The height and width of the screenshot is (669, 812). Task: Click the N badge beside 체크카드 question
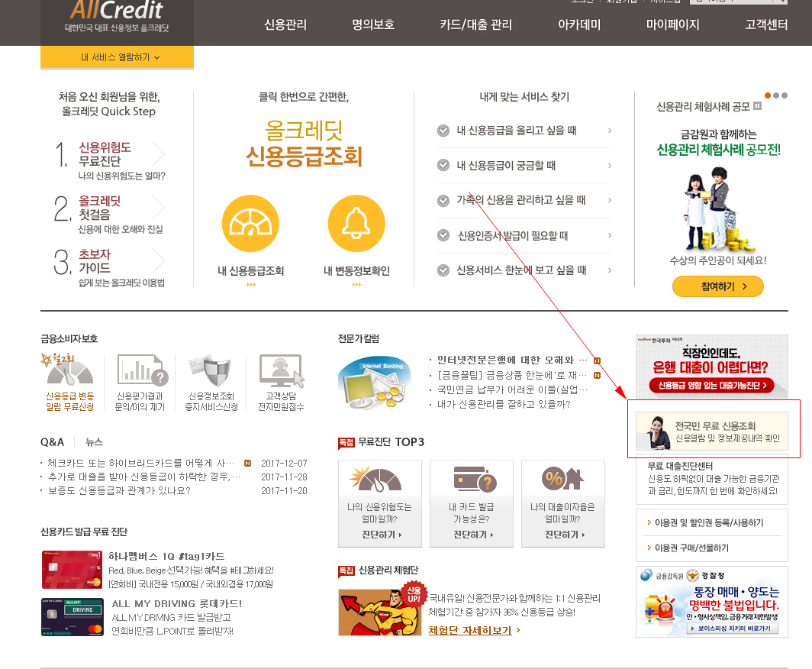[x=247, y=464]
